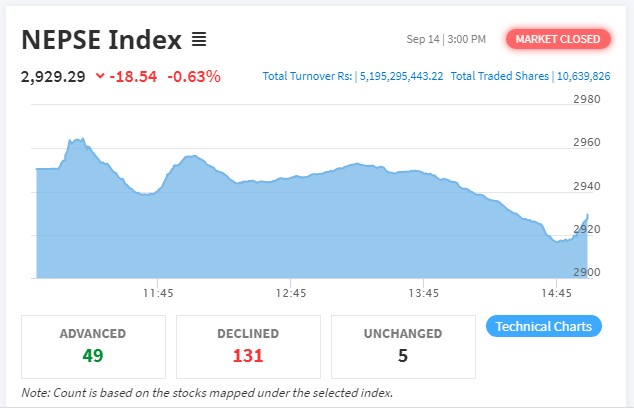634x408 pixels.
Task: Open the hamburger menu beside NEPSE Index
Action: 199,40
